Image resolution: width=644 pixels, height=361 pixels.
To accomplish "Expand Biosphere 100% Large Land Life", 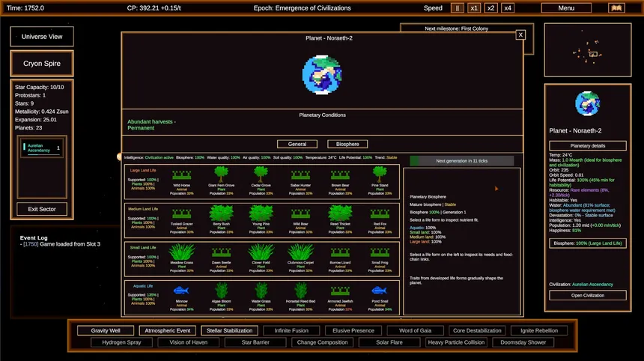I will click(587, 243).
